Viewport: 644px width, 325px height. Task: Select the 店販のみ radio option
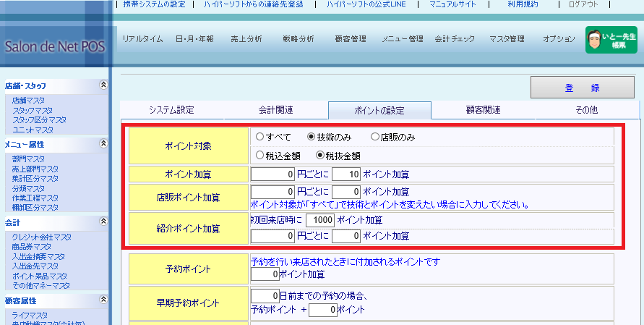pos(374,137)
